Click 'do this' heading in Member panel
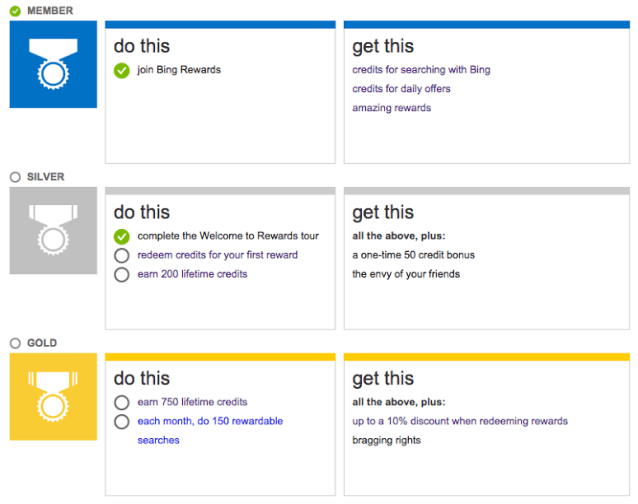The width and height of the screenshot is (638, 504). pyautogui.click(x=142, y=46)
